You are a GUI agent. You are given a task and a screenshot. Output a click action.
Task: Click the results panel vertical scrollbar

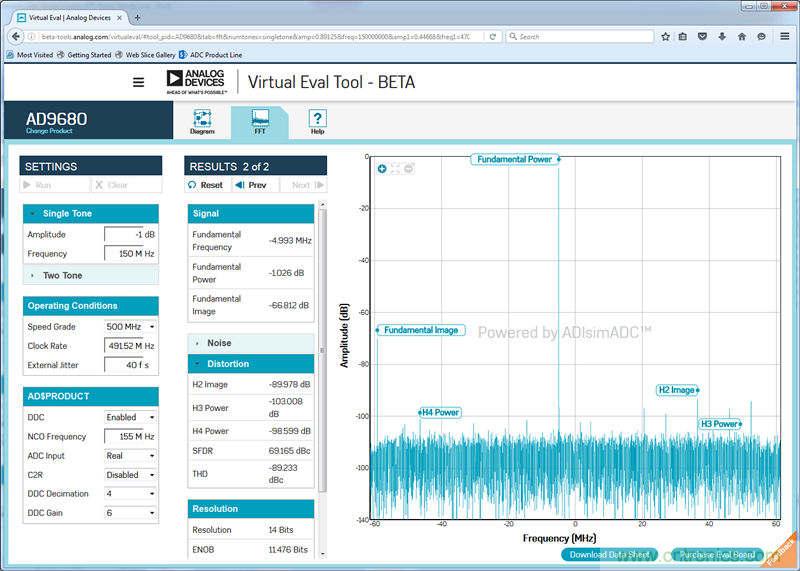(x=322, y=350)
